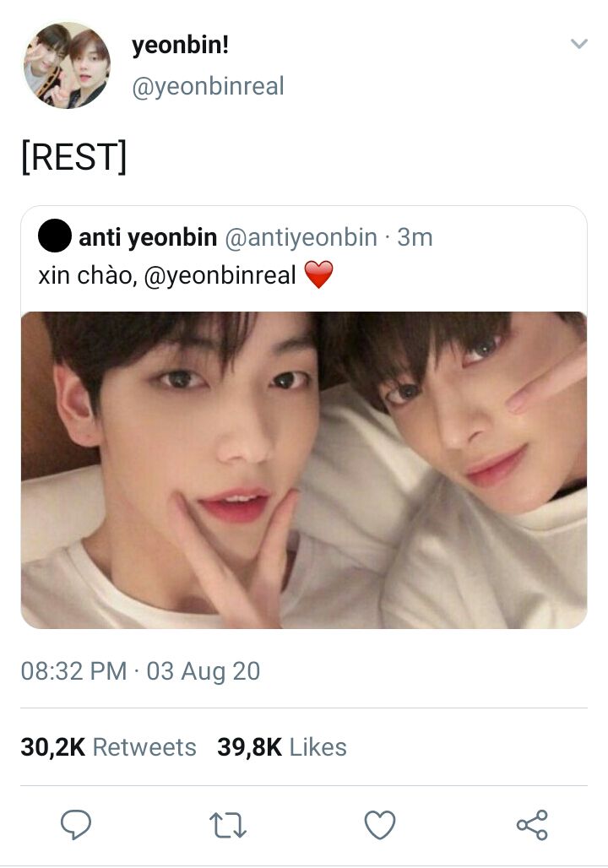Image resolution: width=608 pixels, height=868 pixels.
Task: Open the reply speech bubble icon
Action: click(x=76, y=825)
